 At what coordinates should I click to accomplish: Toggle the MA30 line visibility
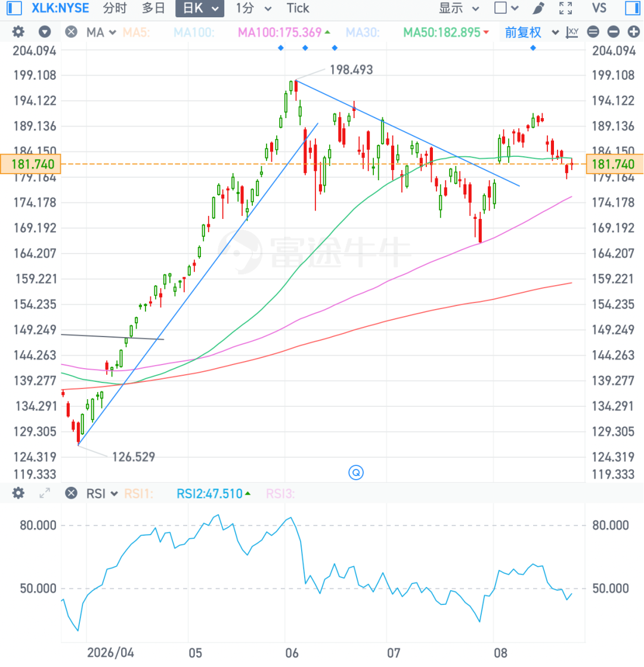(363, 32)
